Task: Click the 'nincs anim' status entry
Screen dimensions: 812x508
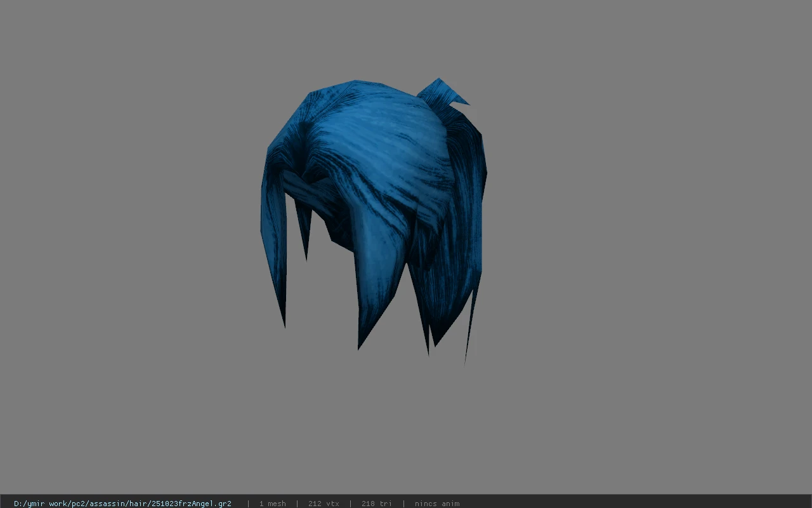Action: pos(437,504)
